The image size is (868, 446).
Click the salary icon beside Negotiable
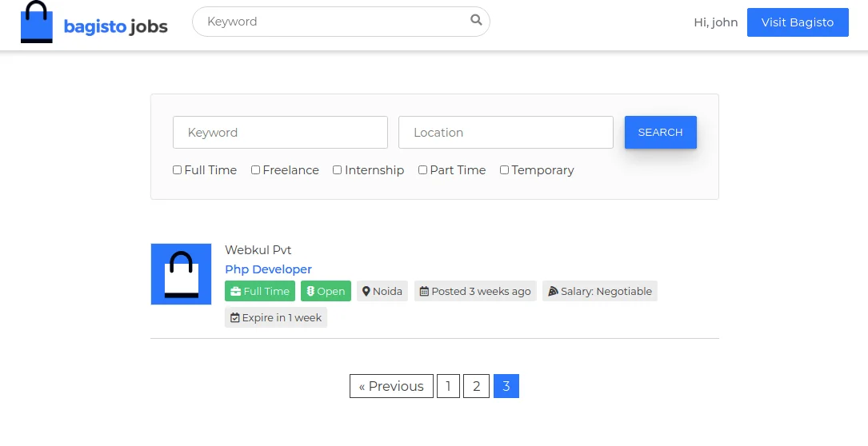[x=553, y=291]
